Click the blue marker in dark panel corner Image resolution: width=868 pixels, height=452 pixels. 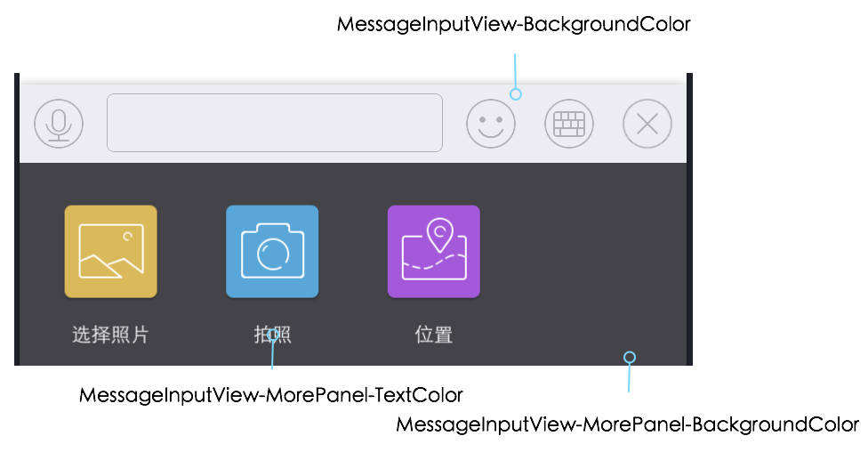(x=630, y=358)
